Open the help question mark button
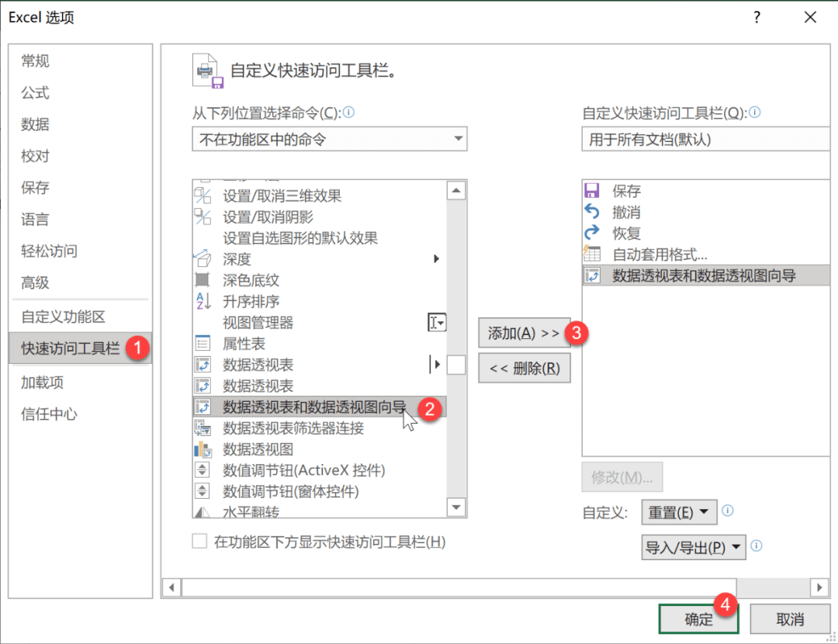This screenshot has height=644, width=838. [x=757, y=18]
